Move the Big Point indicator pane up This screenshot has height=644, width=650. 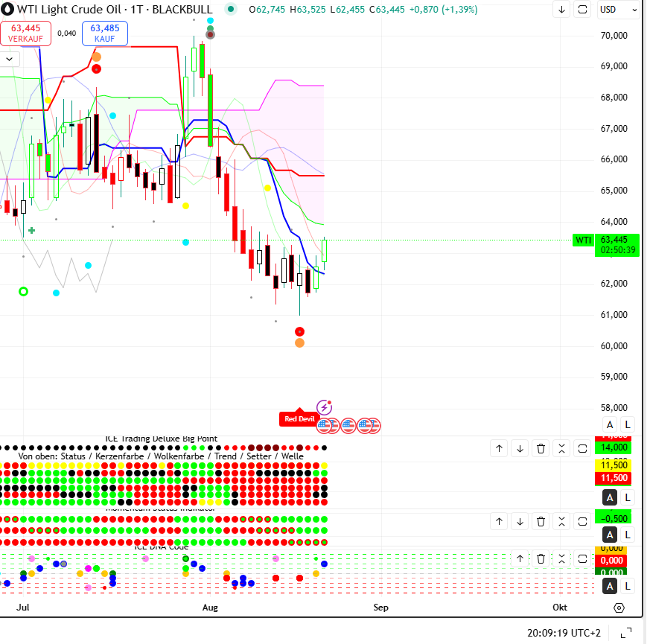(x=500, y=448)
